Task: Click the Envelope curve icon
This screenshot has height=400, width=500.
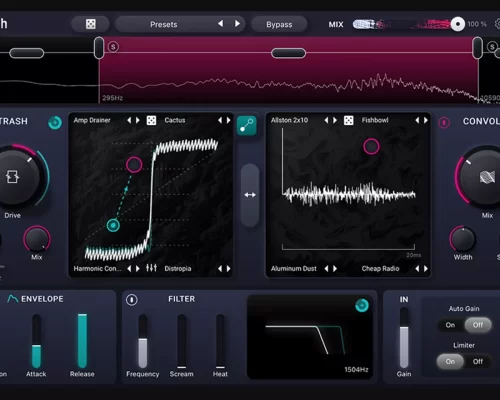Action: tap(13, 298)
